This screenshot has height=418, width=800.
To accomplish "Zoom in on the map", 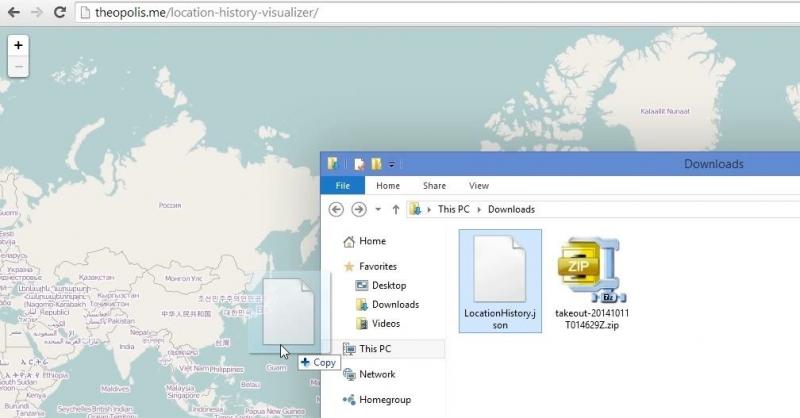I will click(x=18, y=45).
